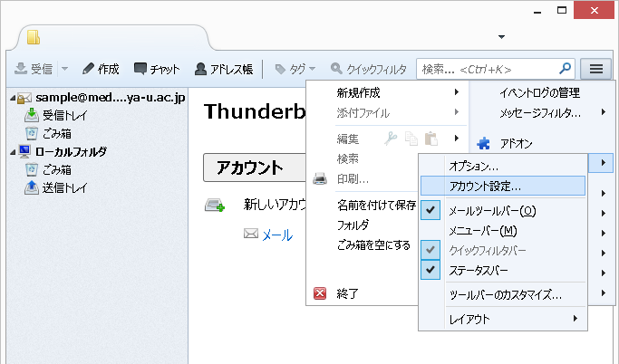Click the アカウント section header
The image size is (619, 364).
coord(255,168)
